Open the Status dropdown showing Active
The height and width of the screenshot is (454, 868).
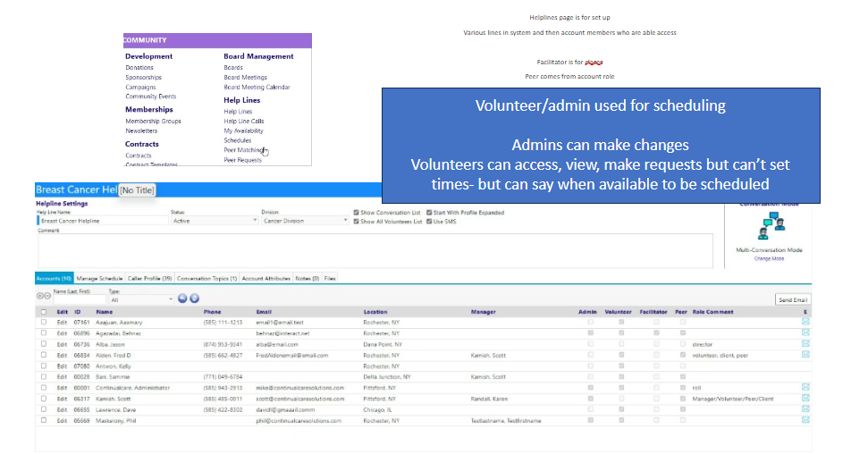pos(215,221)
